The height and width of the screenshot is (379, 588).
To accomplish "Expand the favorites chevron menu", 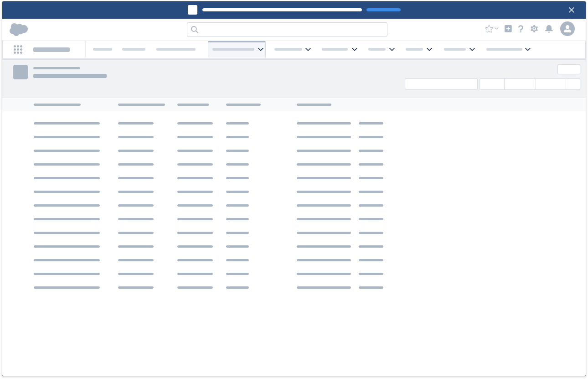I will click(x=496, y=29).
